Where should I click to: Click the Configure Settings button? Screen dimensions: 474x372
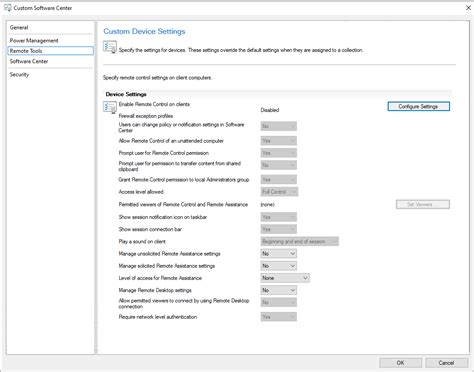tap(418, 106)
